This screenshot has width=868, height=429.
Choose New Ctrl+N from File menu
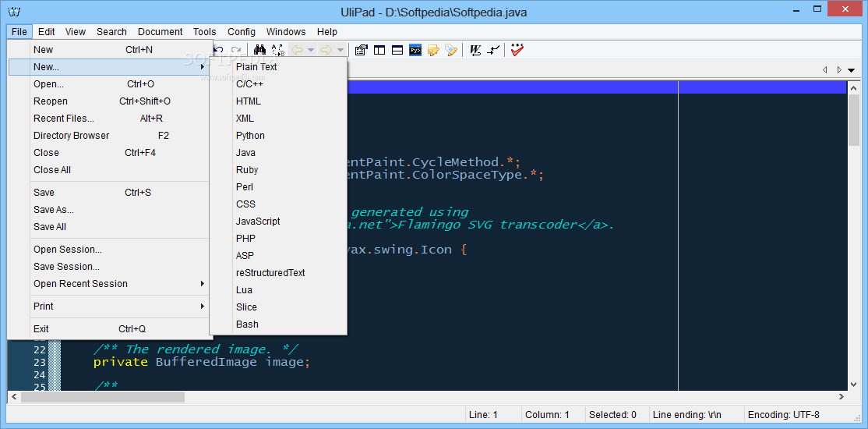[x=109, y=50]
